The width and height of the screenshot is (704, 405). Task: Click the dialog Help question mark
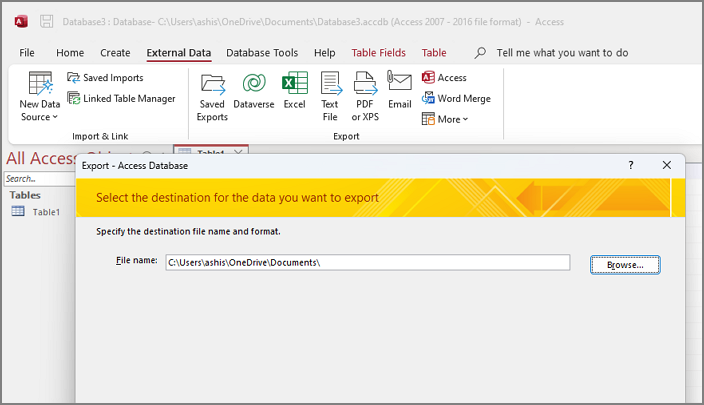point(630,165)
